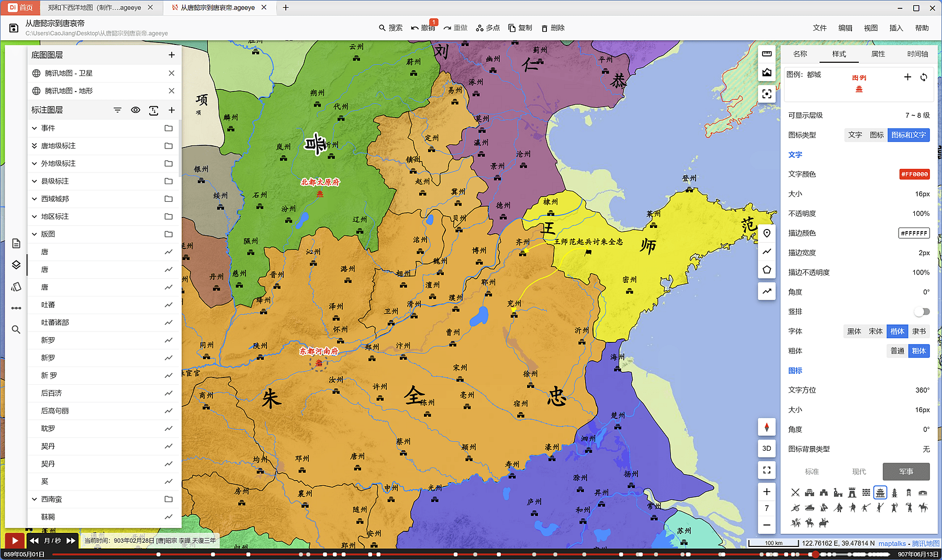Open the 文件 menu
Screen dimensions: 942x560
pos(820,28)
